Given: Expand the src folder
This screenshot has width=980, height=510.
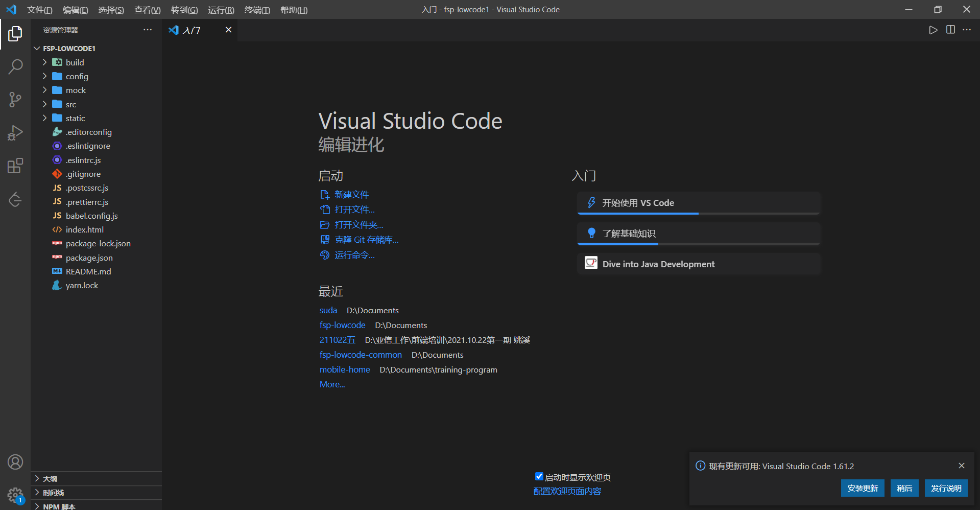Looking at the screenshot, I should click(x=44, y=104).
